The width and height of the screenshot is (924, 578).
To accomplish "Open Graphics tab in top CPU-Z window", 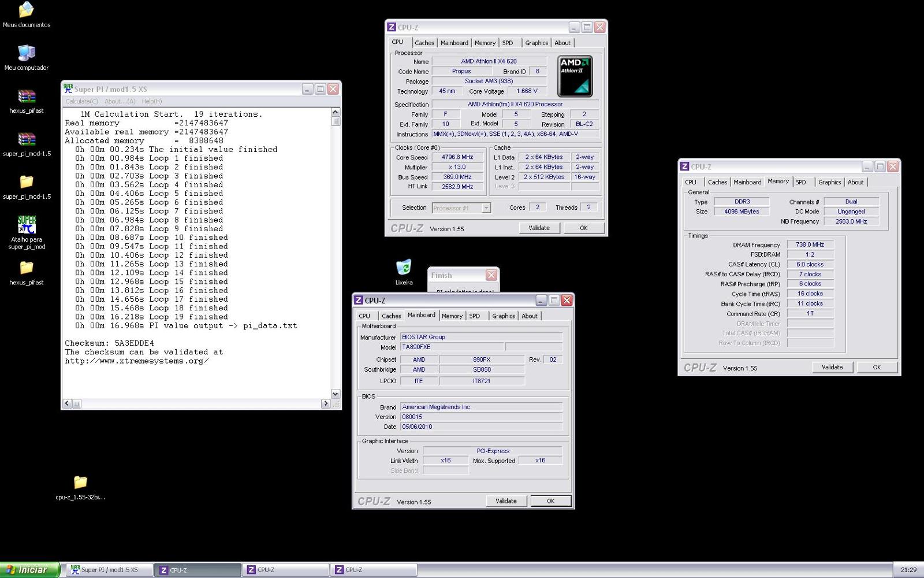I will (536, 43).
